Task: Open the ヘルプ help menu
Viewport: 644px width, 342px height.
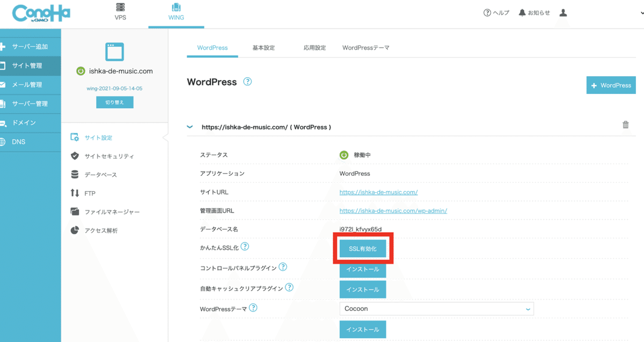Action: point(496,13)
